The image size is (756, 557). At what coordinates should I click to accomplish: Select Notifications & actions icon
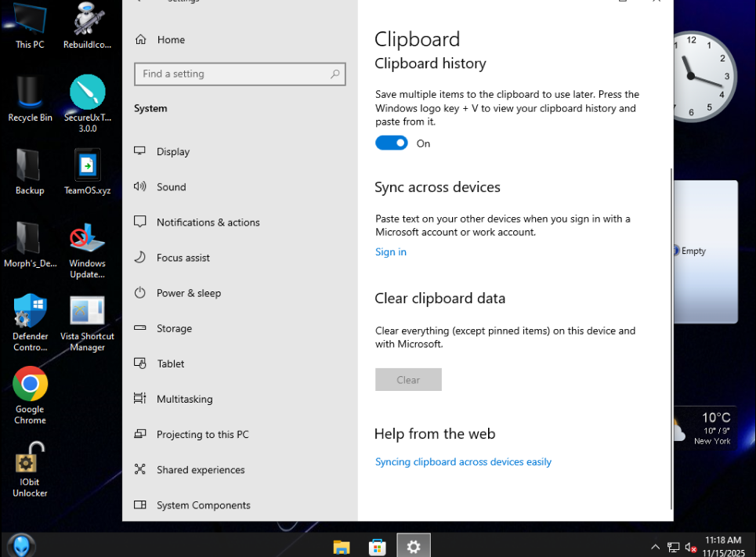click(x=140, y=222)
